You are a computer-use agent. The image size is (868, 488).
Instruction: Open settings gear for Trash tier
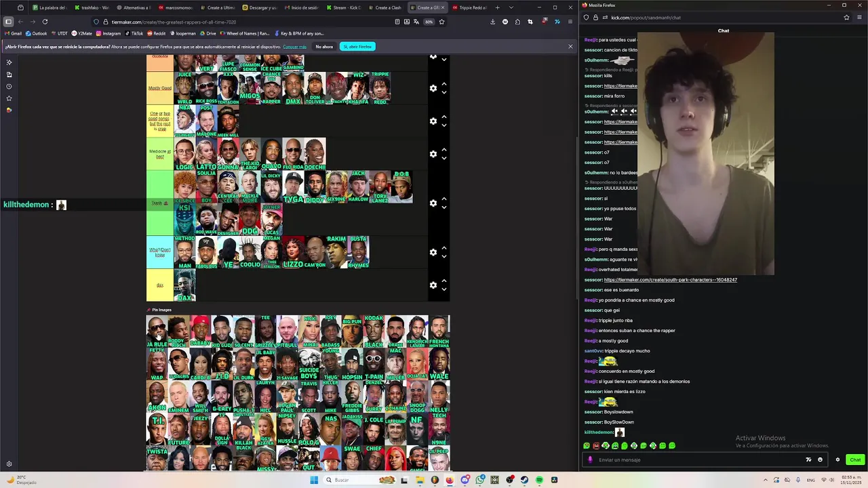pyautogui.click(x=433, y=203)
